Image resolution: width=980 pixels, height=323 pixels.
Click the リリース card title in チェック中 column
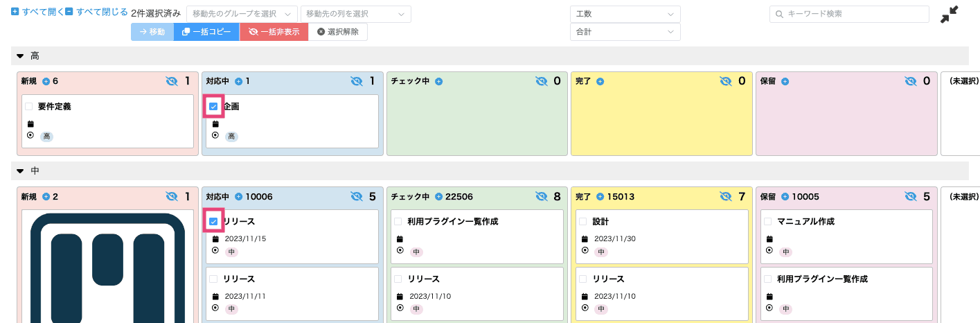pos(423,279)
